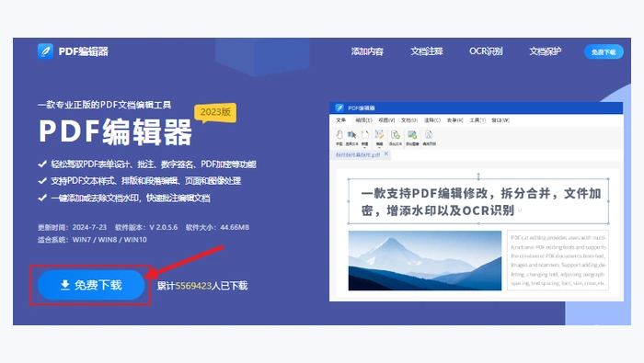644x363 pixels.
Task: Close the .pdf document tab in the preview
Action: coord(386,153)
